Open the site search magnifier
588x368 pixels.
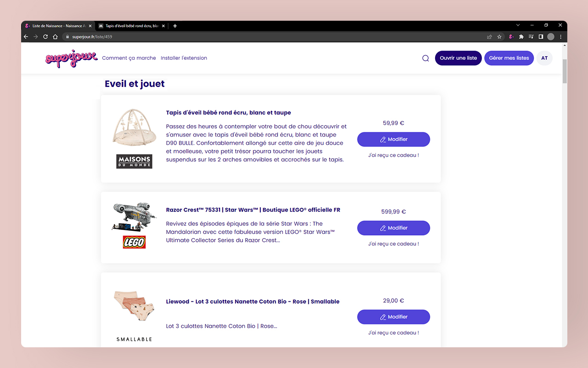(x=425, y=58)
